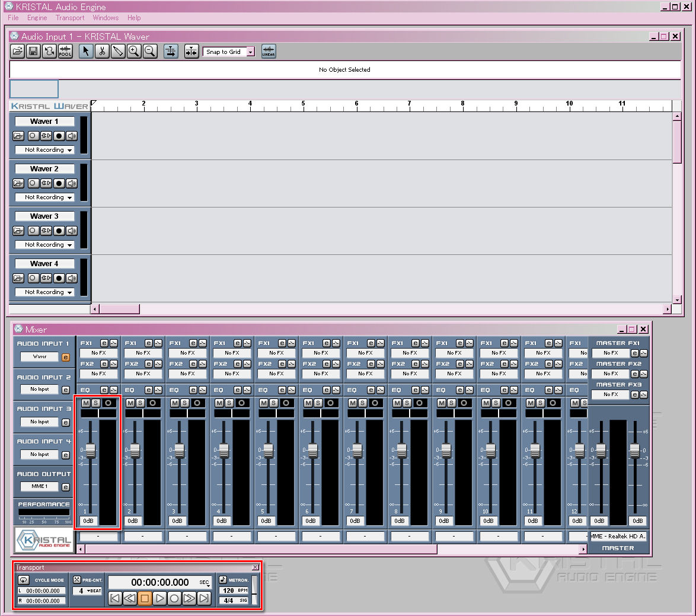Click Audio Output MME 1 selector
The width and height of the screenshot is (696, 616).
click(x=40, y=486)
